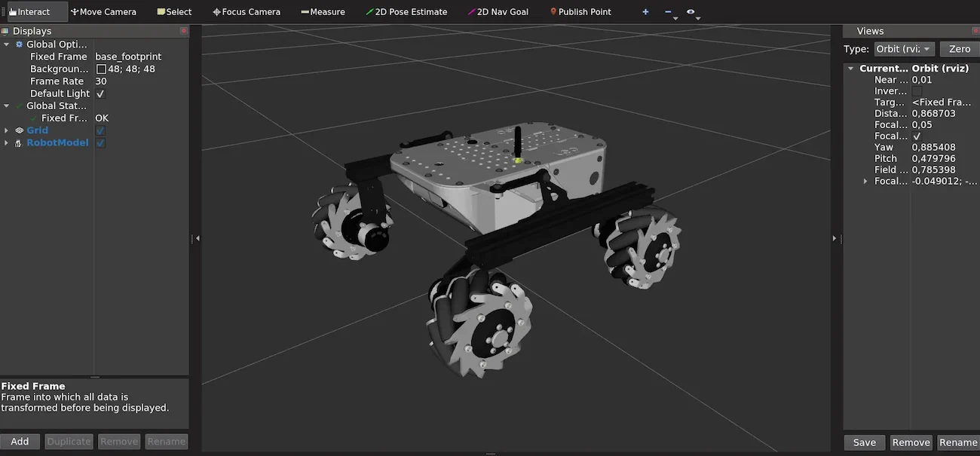Uncheck the RobotModel display checkbox

coord(100,142)
